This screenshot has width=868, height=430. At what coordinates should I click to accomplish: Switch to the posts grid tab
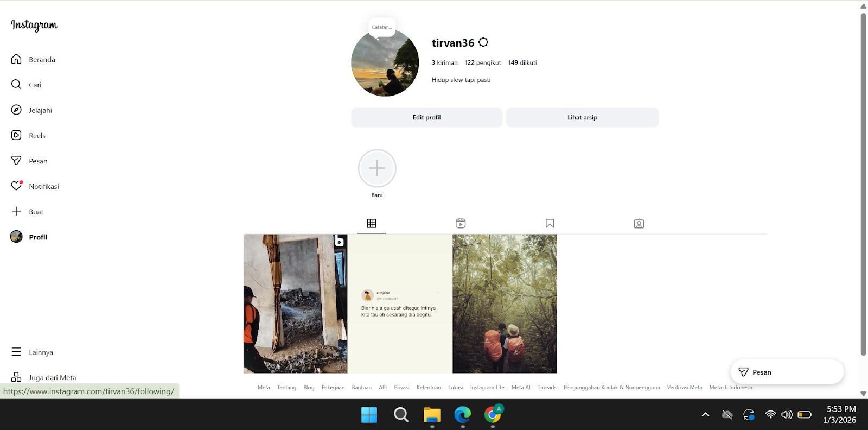(372, 224)
